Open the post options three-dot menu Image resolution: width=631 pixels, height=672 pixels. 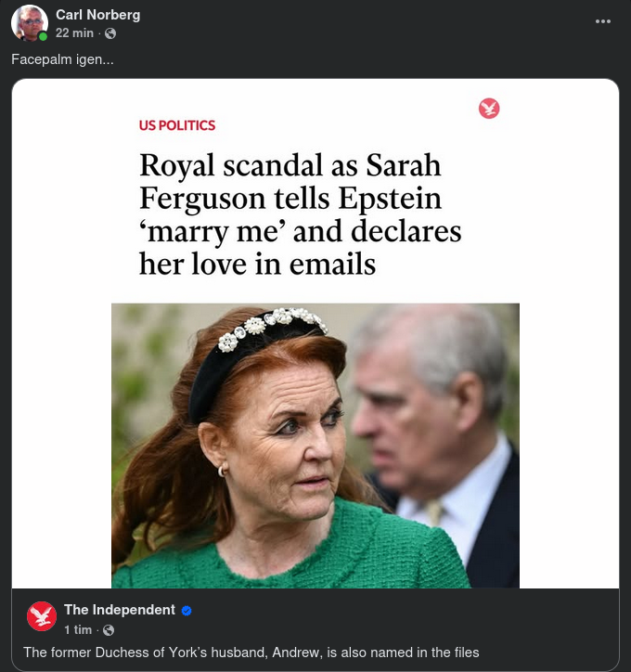(x=603, y=20)
